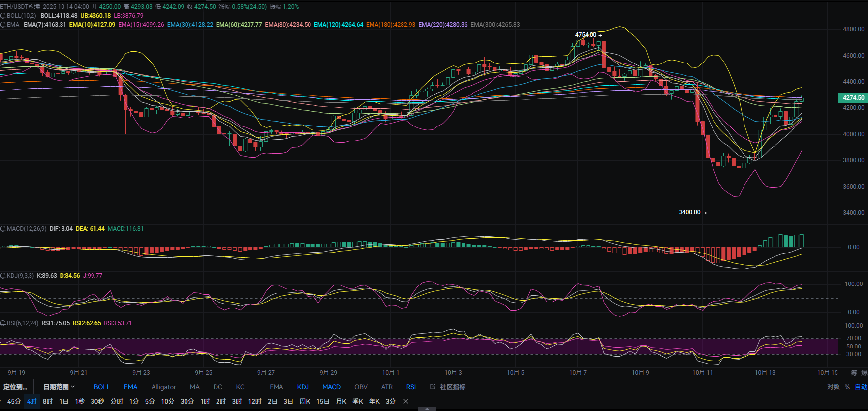
Task: Expand the bottom panel handle arrow
Action: coord(427,409)
